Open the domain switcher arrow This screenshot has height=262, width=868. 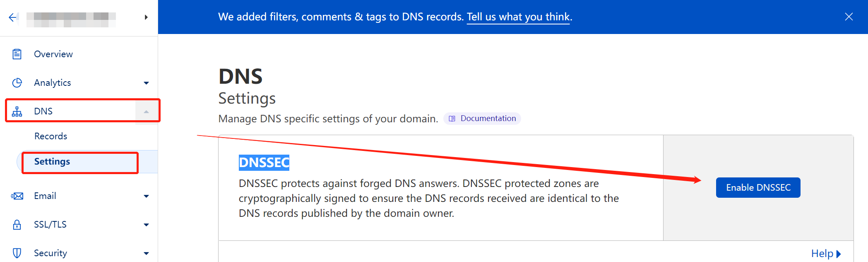click(146, 17)
